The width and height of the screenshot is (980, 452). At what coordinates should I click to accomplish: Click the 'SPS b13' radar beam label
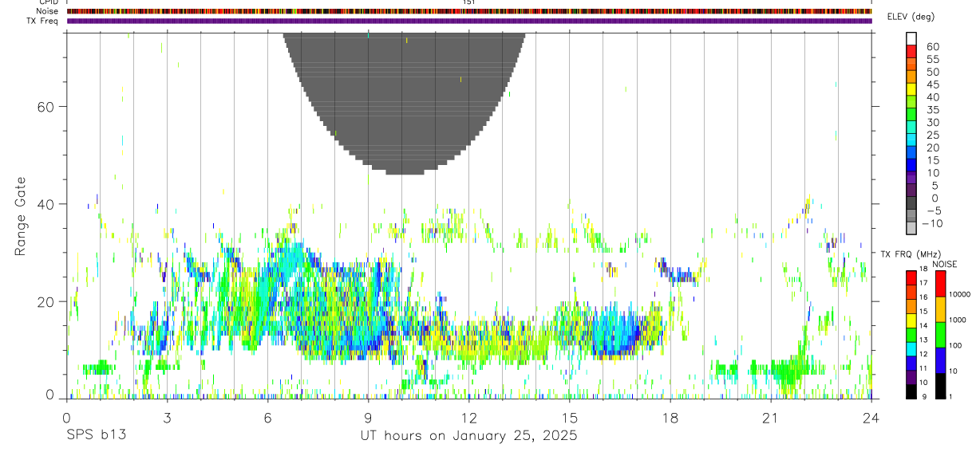click(x=96, y=436)
